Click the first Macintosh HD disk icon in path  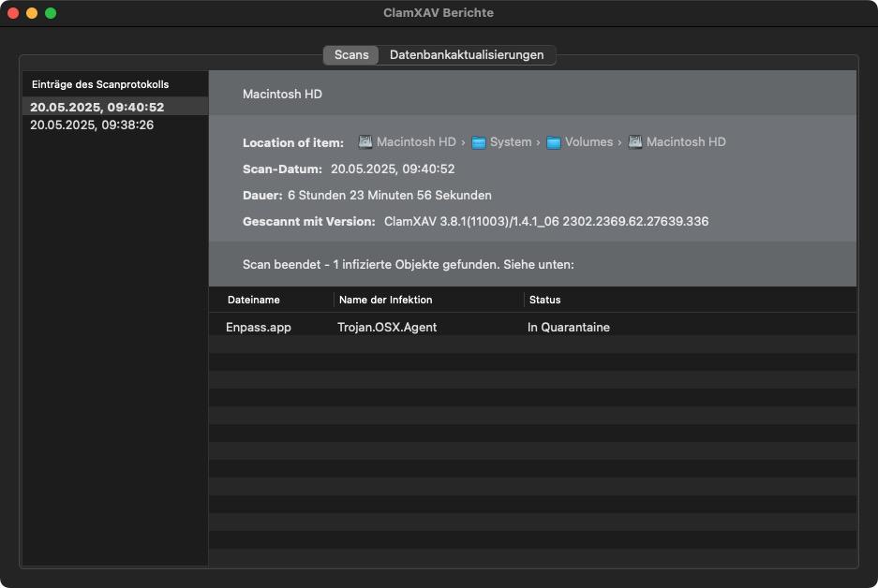tap(365, 142)
